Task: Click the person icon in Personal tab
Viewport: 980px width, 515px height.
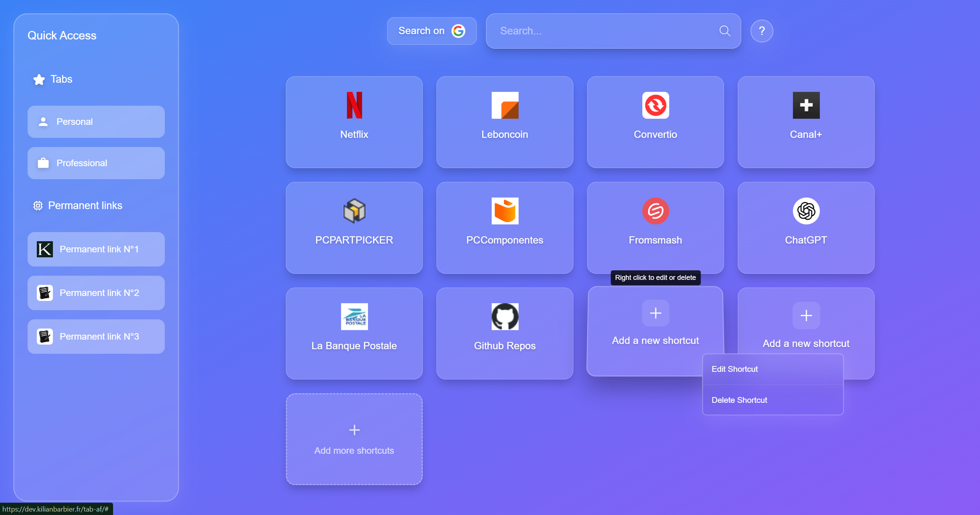Action: 43,122
